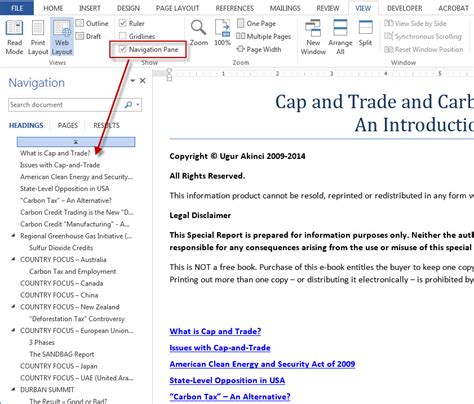Open the REFERENCES ribbon tab
This screenshot has width=474, height=404.
point(235,8)
